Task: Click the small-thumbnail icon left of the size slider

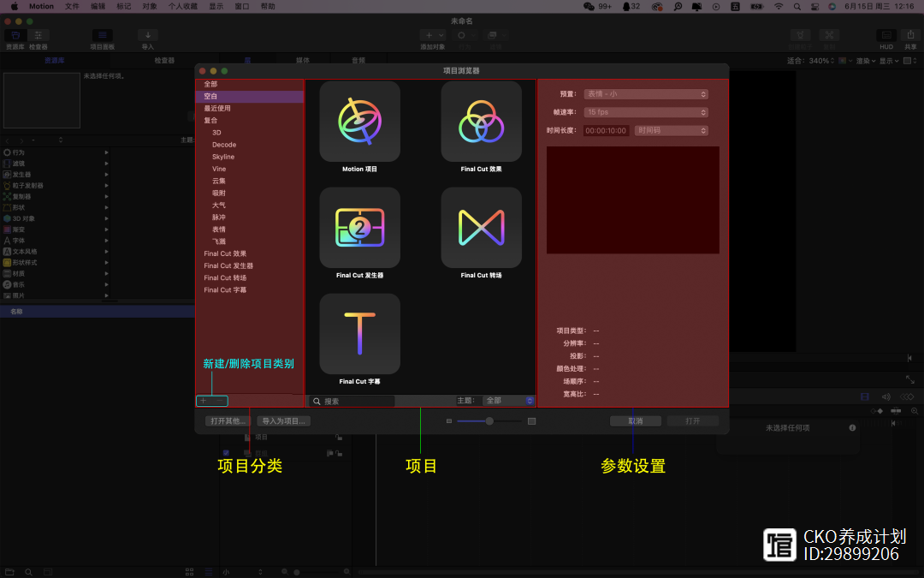Action: pos(449,421)
